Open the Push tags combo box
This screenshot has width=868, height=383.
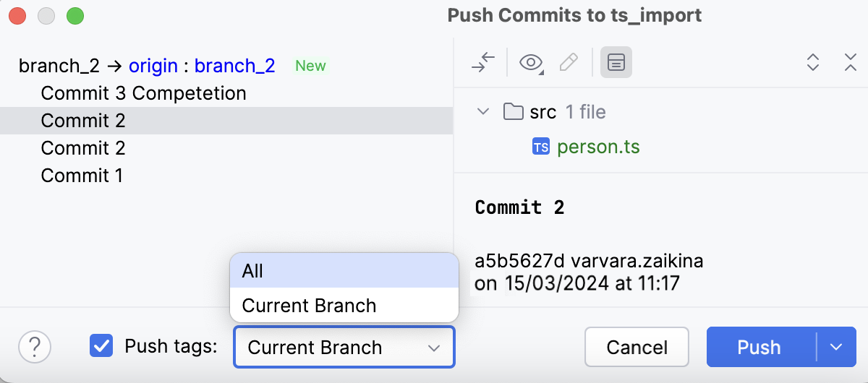coord(344,348)
